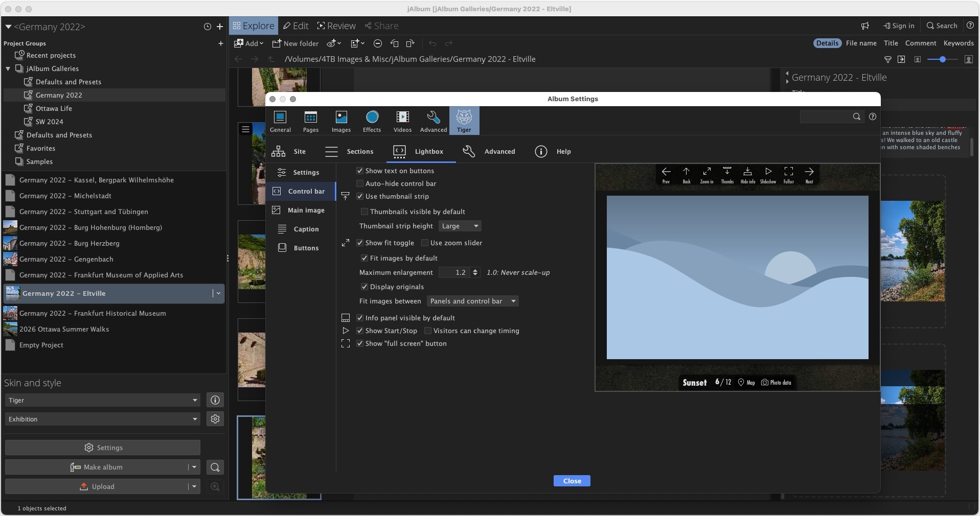Open Thumbnail strip height dropdown
Screen dimensions: 980x516
(x=460, y=226)
